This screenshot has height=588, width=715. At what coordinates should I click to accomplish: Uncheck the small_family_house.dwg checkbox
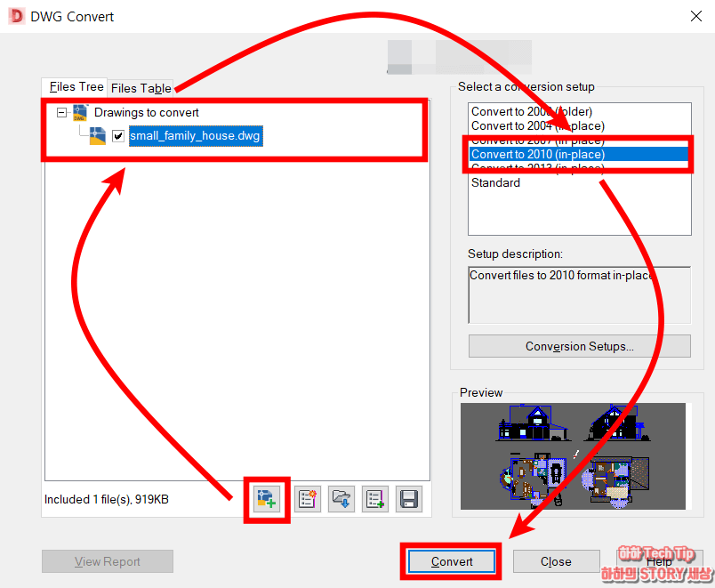pyautogui.click(x=118, y=136)
